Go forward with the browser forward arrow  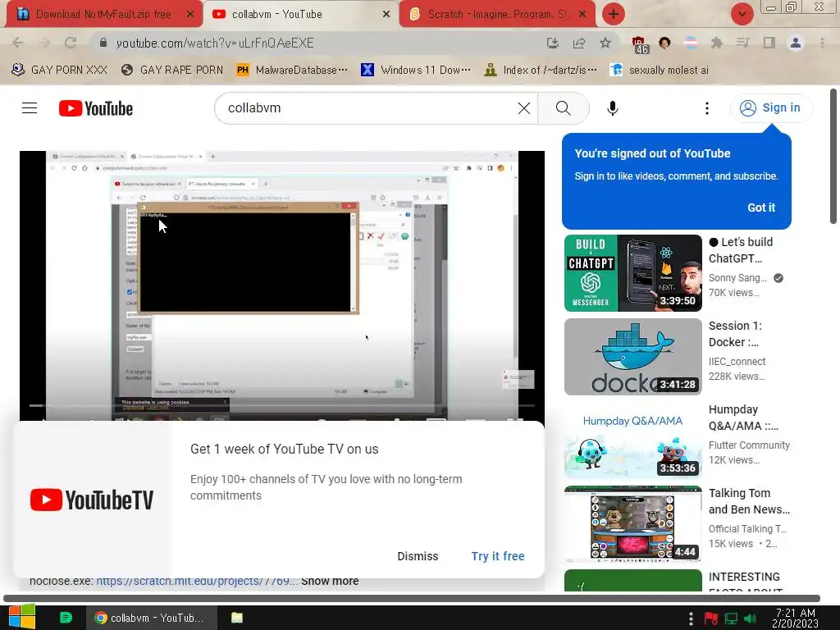pos(44,43)
